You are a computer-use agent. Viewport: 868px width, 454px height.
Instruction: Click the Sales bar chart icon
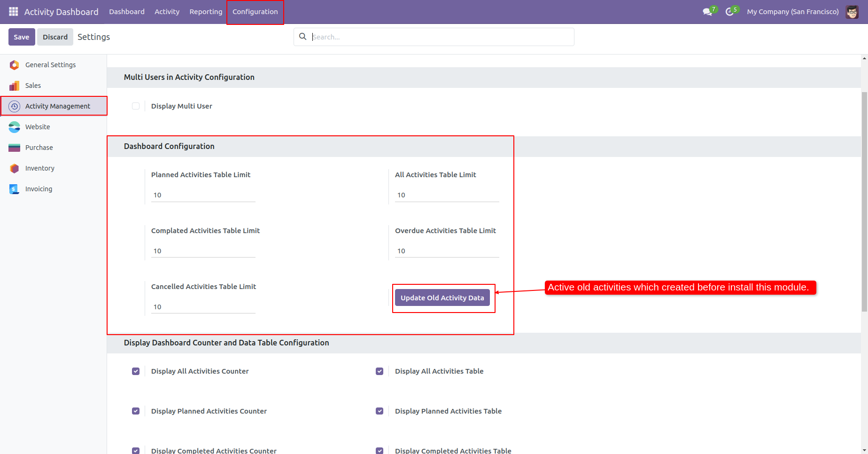click(x=15, y=86)
